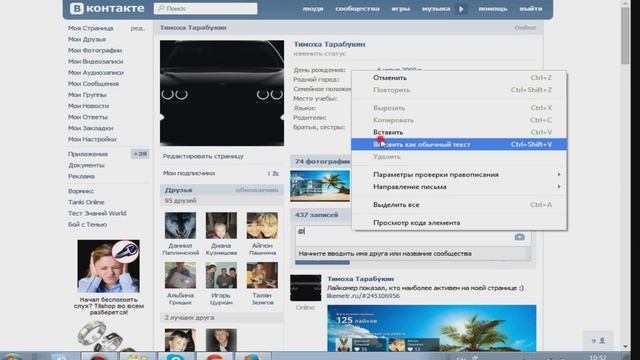This screenshot has height=360, width=640.
Task: Click the Windows Start button
Action: coord(11,356)
